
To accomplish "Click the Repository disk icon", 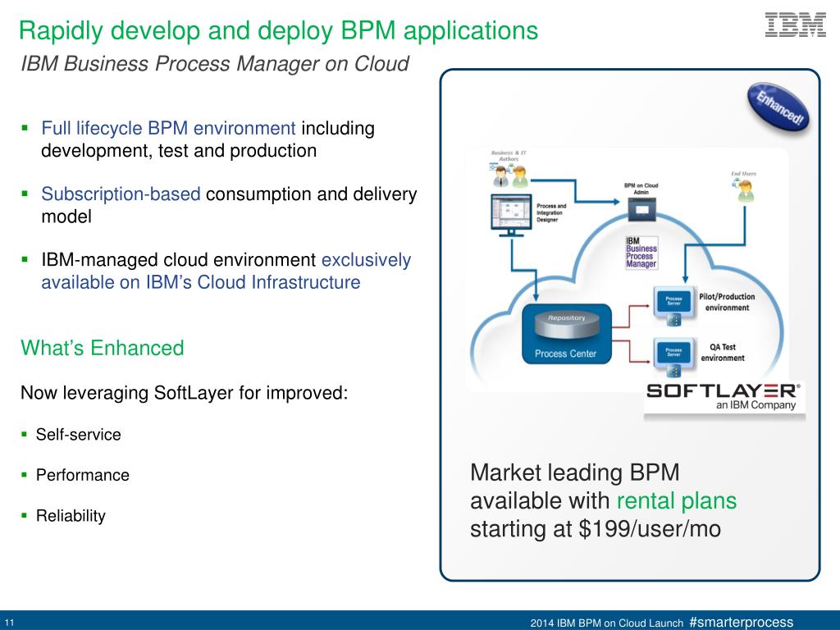I will (x=566, y=325).
